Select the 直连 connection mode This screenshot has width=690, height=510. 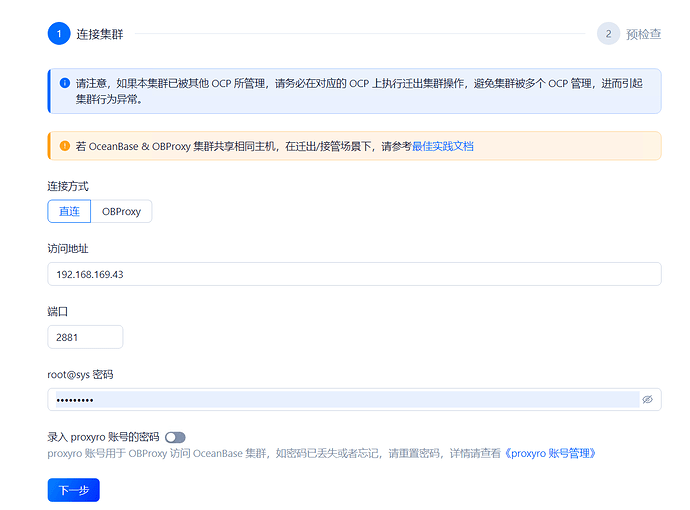point(69,212)
